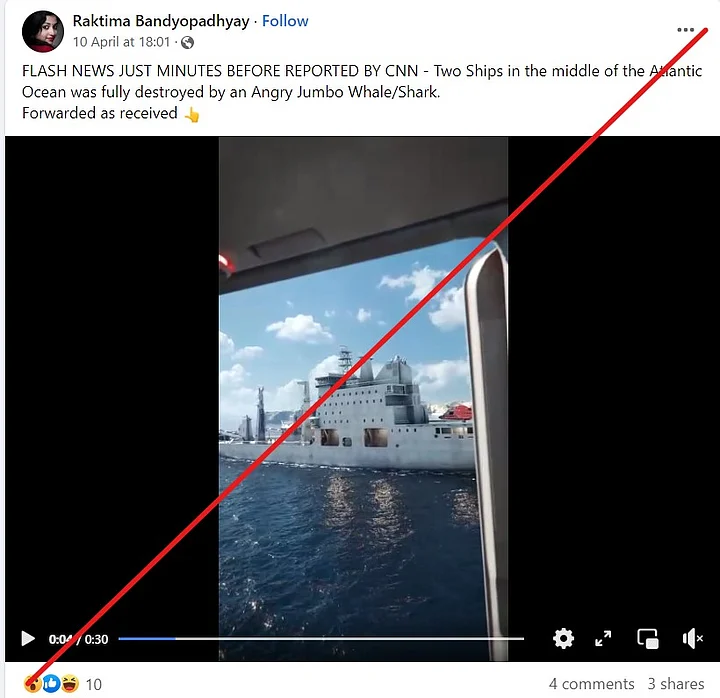The width and height of the screenshot is (720, 698).
Task: View the 3 shares list
Action: pyautogui.click(x=675, y=684)
